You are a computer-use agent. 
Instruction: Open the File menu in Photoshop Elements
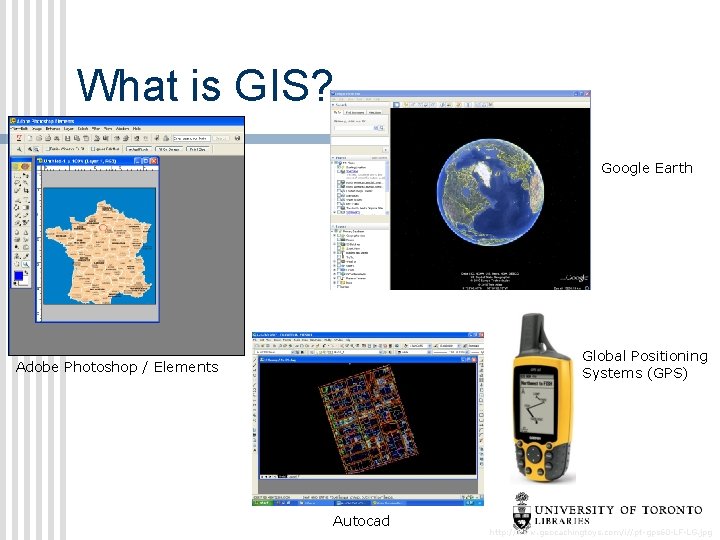point(14,129)
